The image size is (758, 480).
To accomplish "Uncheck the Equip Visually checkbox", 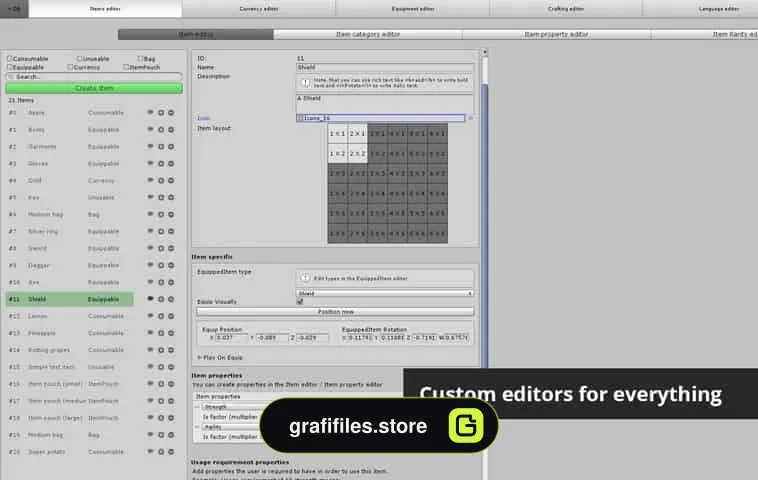I will [300, 301].
